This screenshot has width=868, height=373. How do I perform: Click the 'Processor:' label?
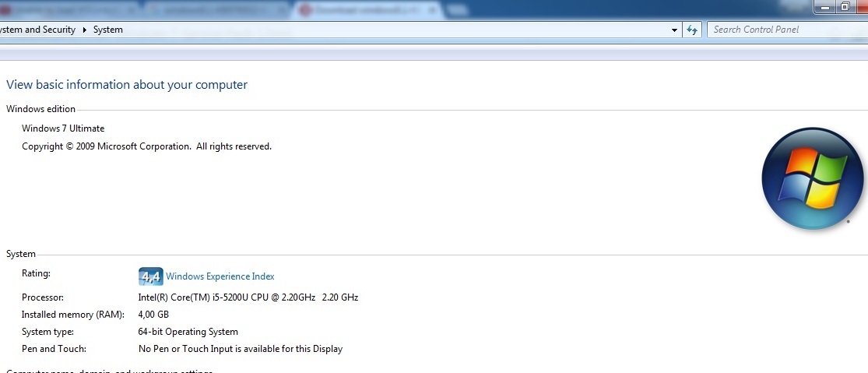pos(43,297)
